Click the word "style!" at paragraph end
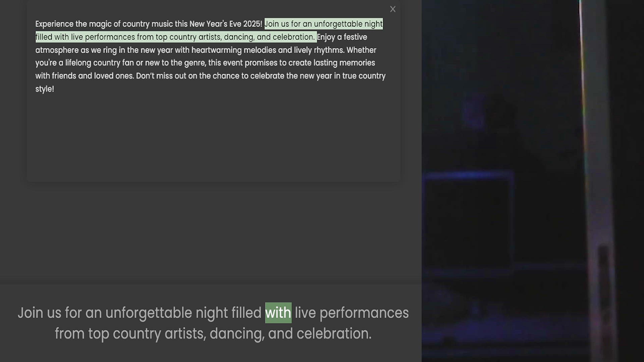This screenshot has height=362, width=644. pyautogui.click(x=45, y=89)
